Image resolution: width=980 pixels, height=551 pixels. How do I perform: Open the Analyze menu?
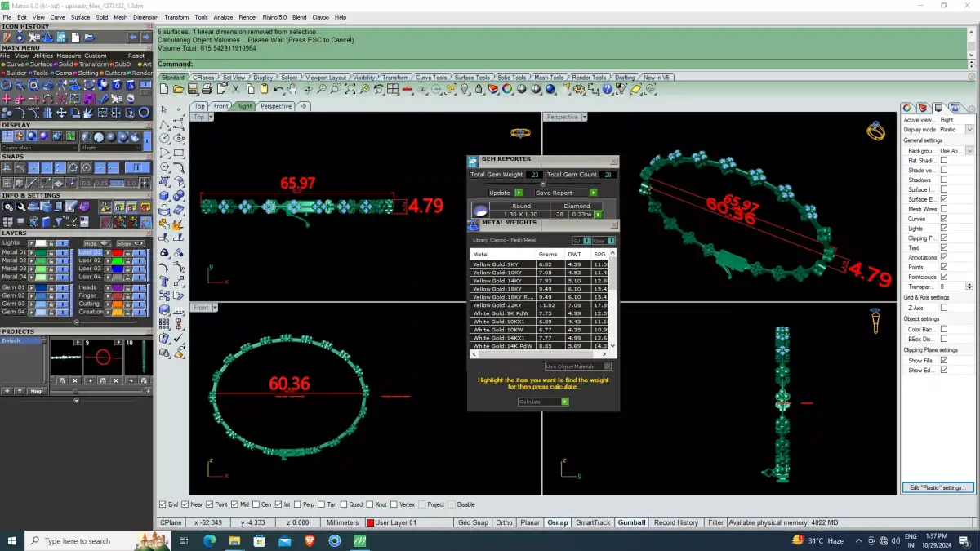223,17
